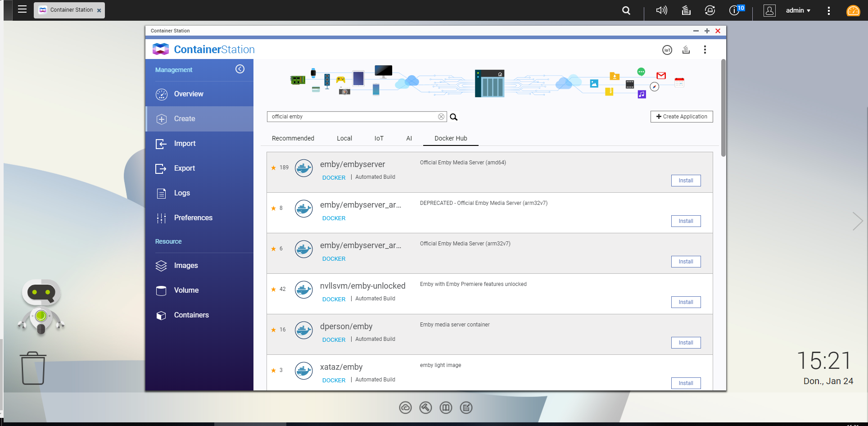Install emby/embyserver amd64 image
868x426 pixels.
click(686, 181)
